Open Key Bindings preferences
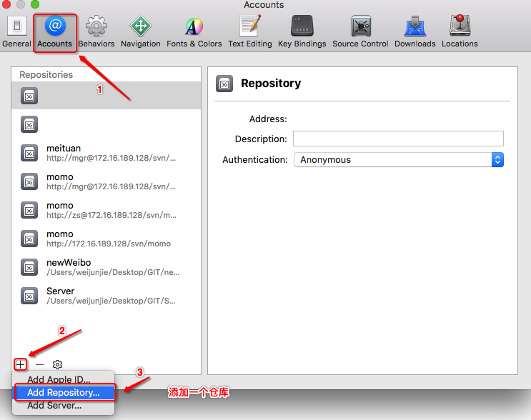Screen dimensions: 531x420 [302, 32]
